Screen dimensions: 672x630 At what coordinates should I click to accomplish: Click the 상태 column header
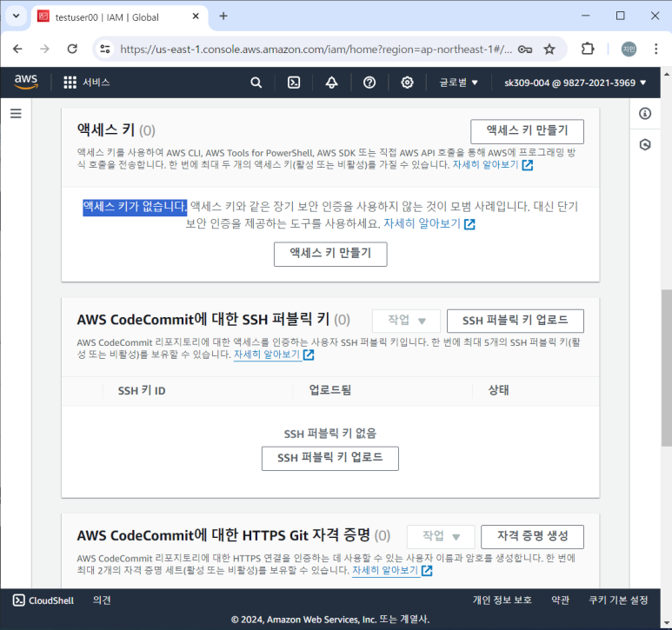pos(498,390)
